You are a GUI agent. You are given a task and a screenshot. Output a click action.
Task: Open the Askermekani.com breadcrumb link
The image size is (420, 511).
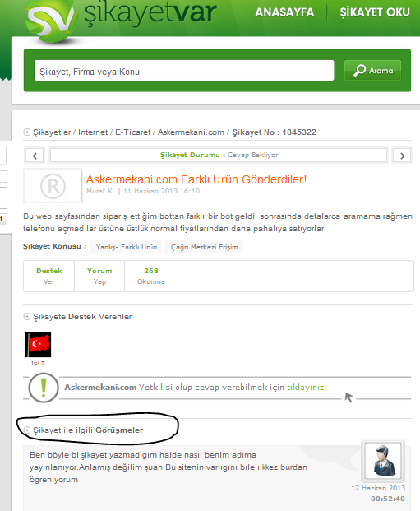pyautogui.click(x=192, y=132)
